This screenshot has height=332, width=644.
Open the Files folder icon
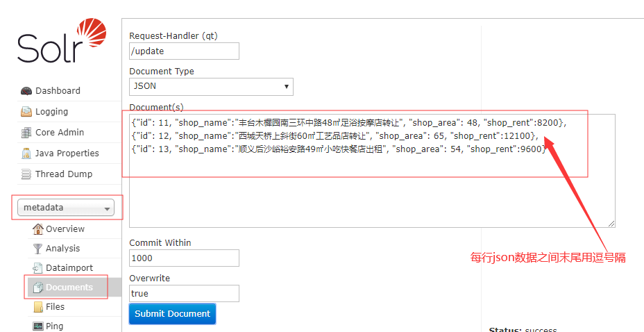click(38, 307)
